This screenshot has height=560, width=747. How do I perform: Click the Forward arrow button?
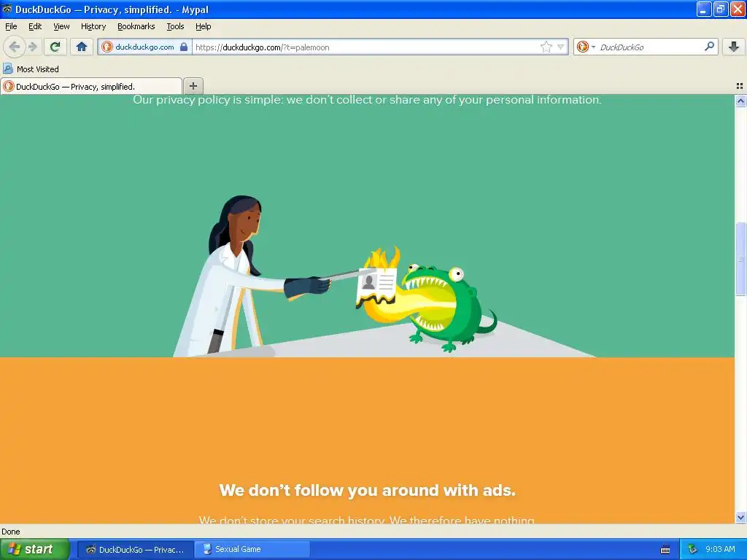click(x=33, y=47)
